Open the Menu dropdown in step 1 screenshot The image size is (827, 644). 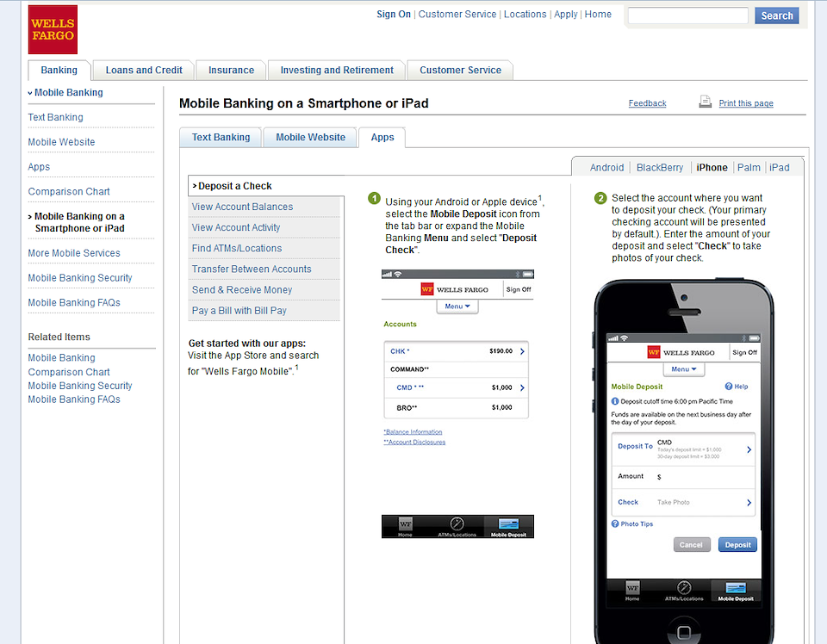pyautogui.click(x=457, y=307)
